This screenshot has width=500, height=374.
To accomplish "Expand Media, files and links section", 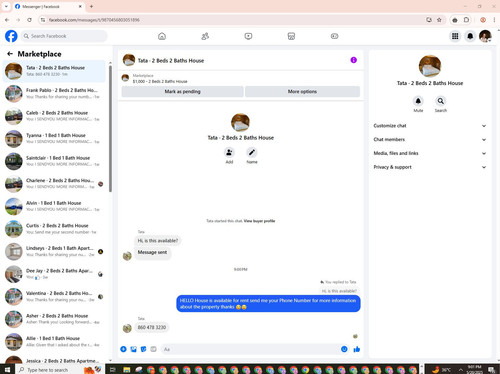I will 429,153.
